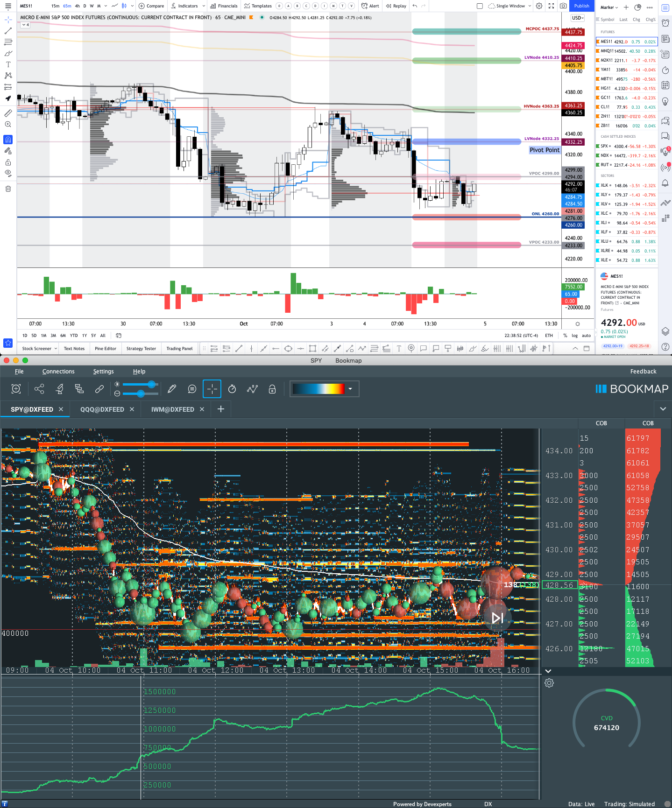Open Bookmap indicators line-chart icon
672x808 pixels.
coord(252,389)
